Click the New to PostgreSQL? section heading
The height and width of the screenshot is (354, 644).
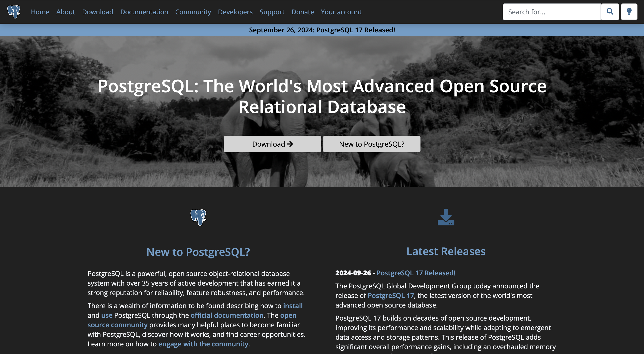(x=198, y=252)
